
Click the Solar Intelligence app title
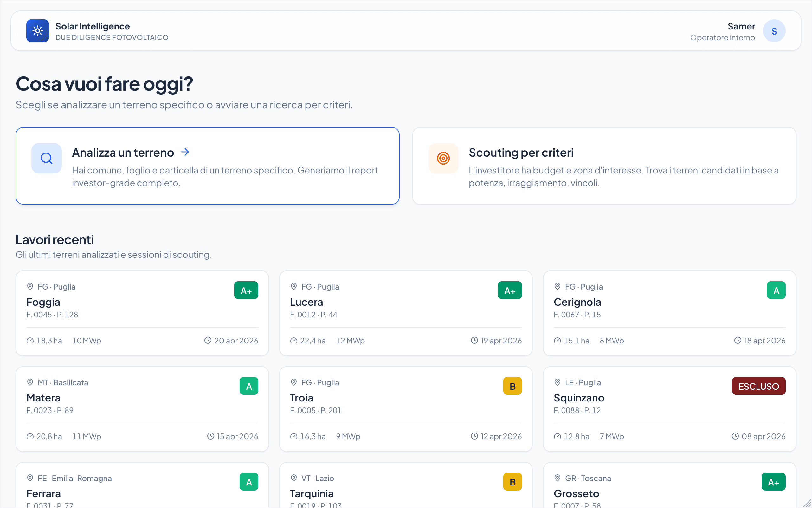(x=93, y=26)
